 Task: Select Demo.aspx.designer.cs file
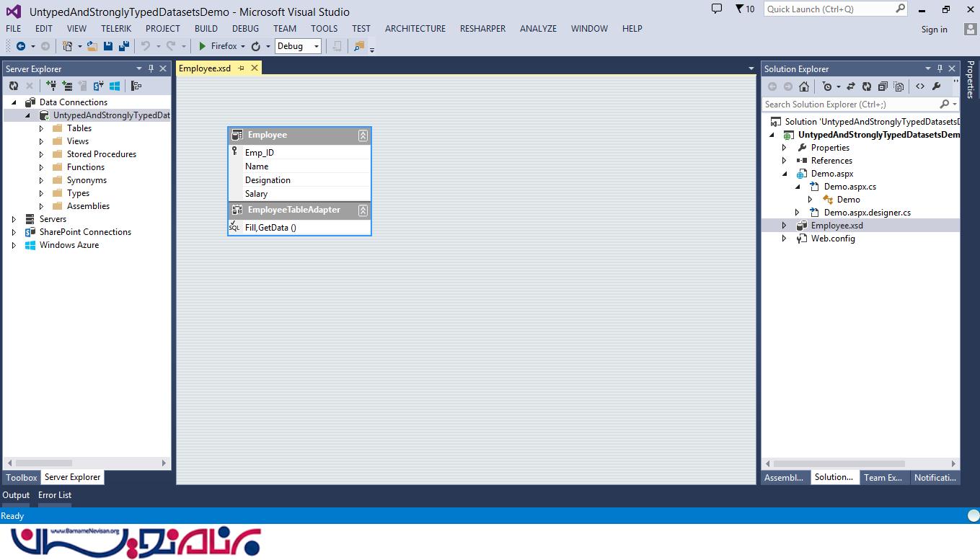click(x=868, y=213)
